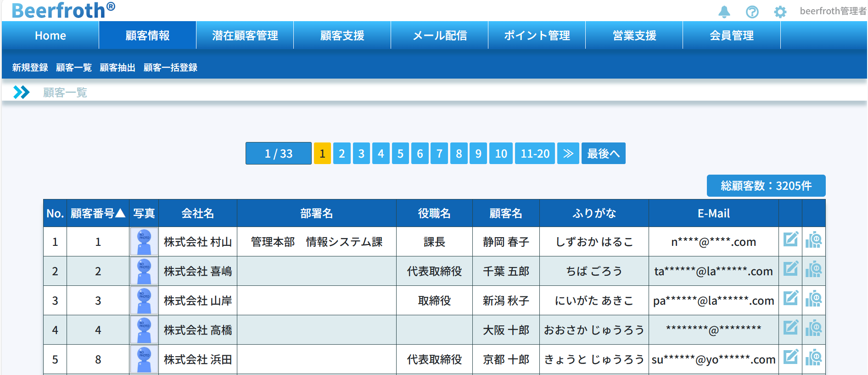The height and width of the screenshot is (375, 868).
Task: Sort by 顧客番号 column header
Action: click(98, 213)
